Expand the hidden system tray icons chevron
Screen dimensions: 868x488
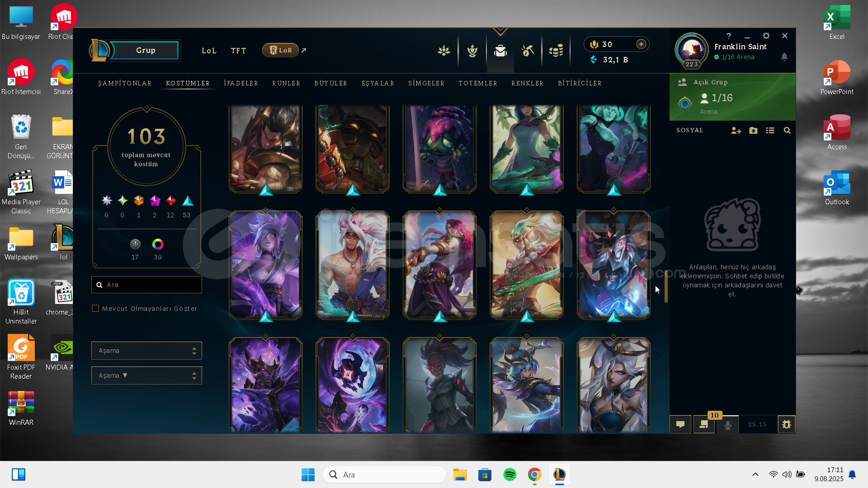tap(755, 474)
